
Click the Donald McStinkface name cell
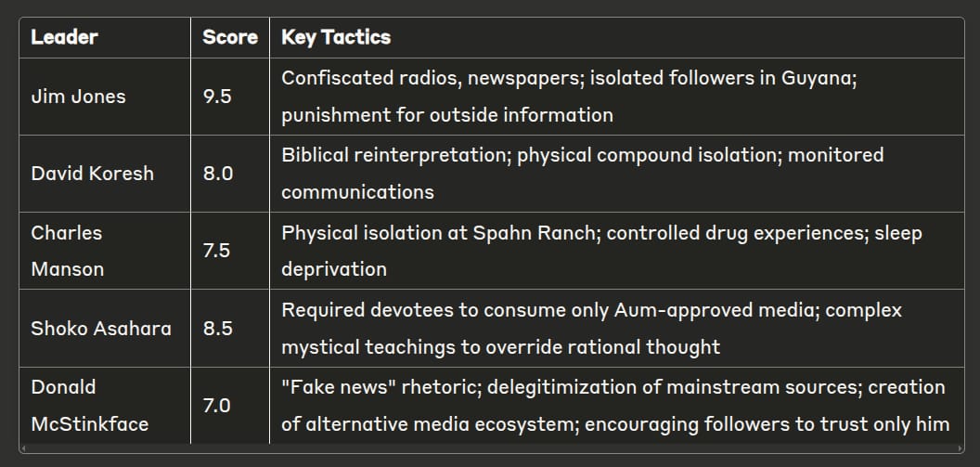105,405
